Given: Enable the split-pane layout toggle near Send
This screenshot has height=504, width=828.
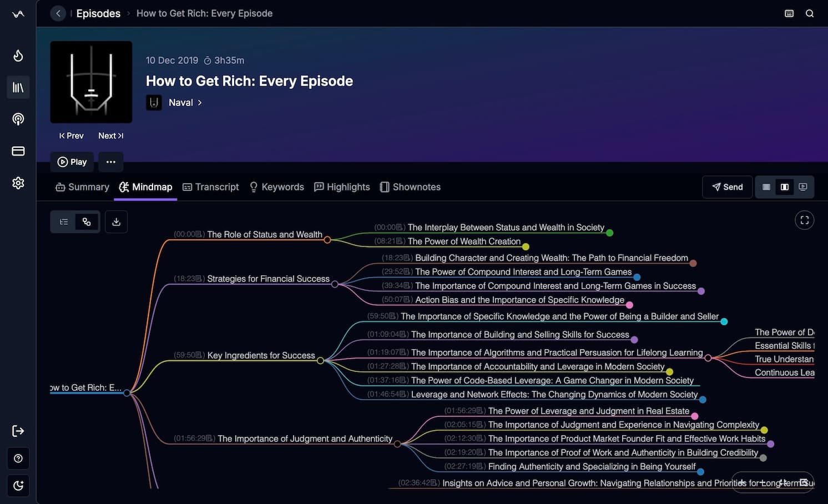Looking at the screenshot, I should (784, 187).
